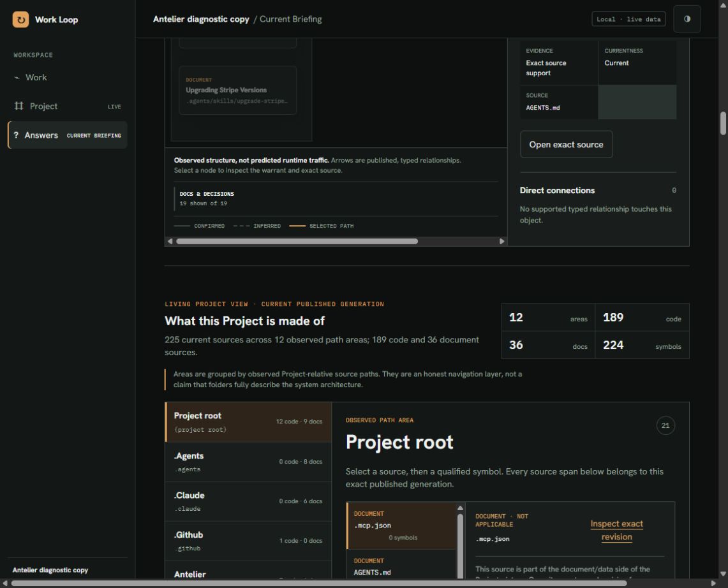The width and height of the screenshot is (728, 588).
Task: Click the AGENTS.md source value
Action: pyautogui.click(x=543, y=108)
